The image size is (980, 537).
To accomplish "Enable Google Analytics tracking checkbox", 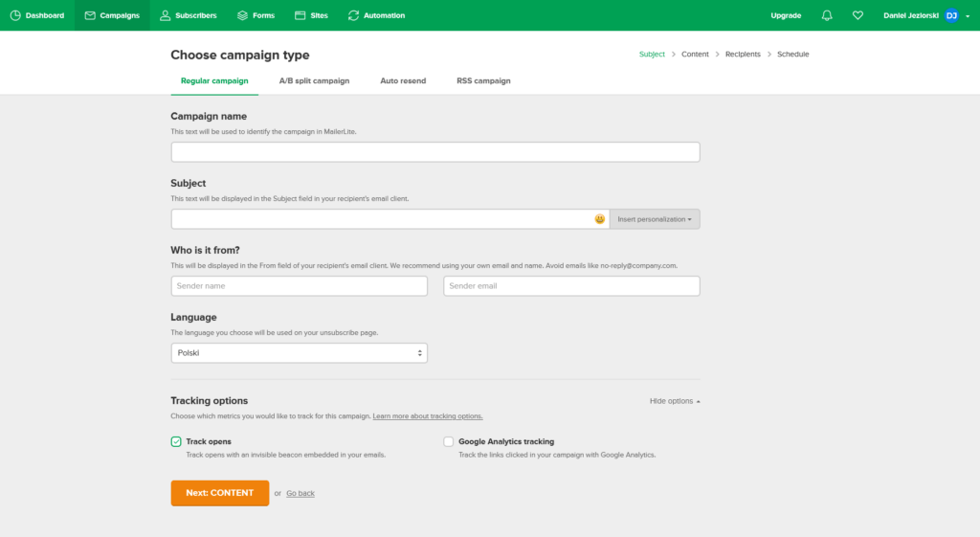I will 449,441.
